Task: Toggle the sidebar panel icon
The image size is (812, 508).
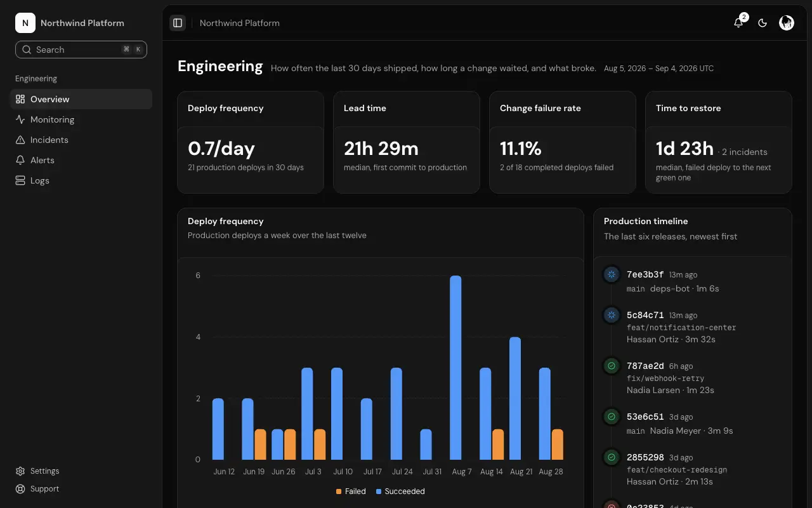Action: (x=178, y=23)
